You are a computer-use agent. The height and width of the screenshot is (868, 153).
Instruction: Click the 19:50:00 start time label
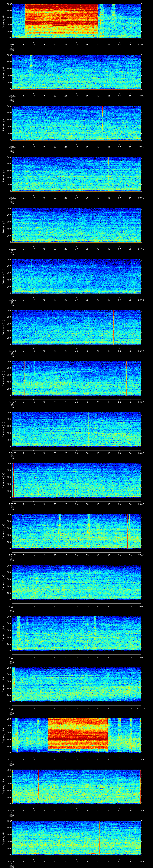12,249
